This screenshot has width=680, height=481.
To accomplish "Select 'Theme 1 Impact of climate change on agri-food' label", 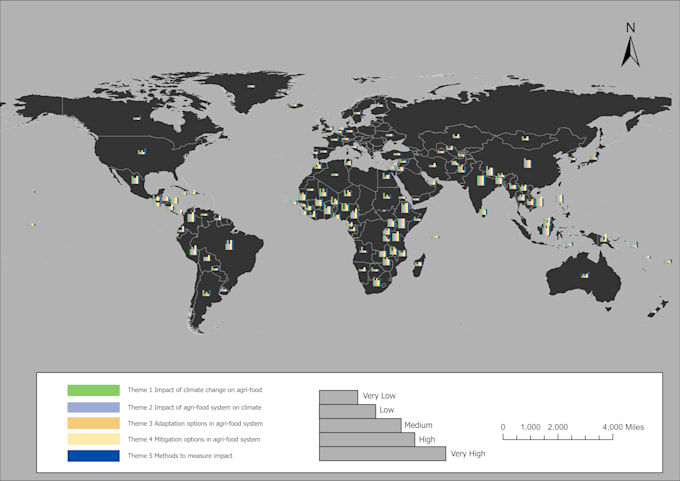I will [x=195, y=390].
